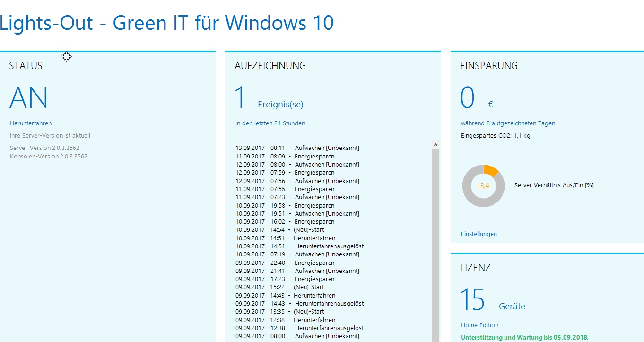Select log entry 09.09.2017 12:38 Herunterfahrenausgelöst

coord(300,328)
